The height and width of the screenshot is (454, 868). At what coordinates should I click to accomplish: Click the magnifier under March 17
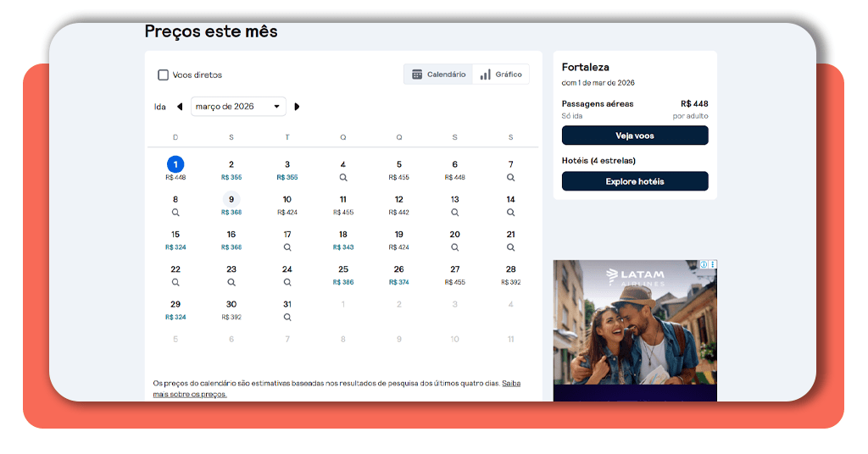(x=287, y=247)
